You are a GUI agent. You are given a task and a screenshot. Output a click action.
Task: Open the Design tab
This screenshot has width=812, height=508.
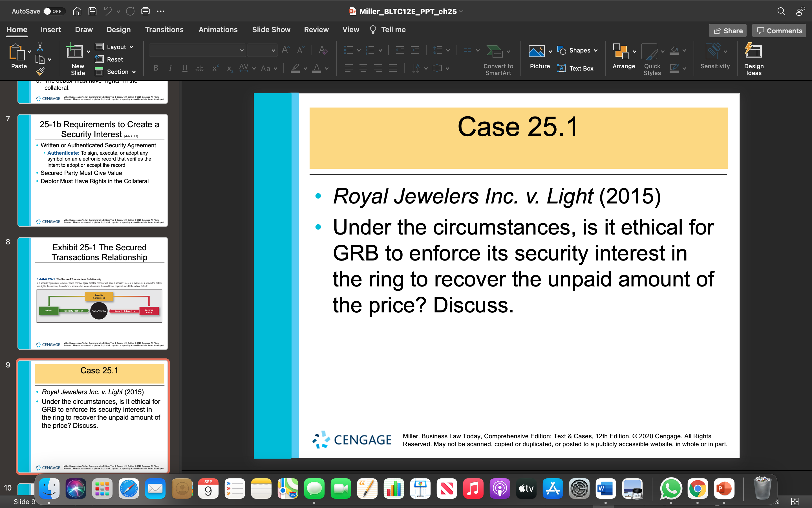click(118, 30)
